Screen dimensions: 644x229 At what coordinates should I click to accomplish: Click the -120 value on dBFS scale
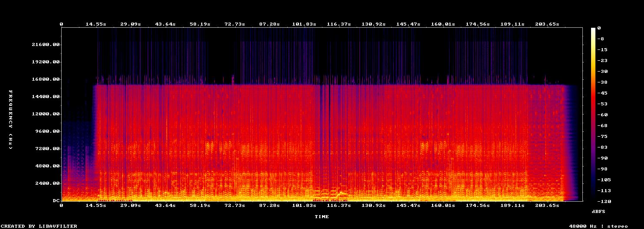pos(605,202)
